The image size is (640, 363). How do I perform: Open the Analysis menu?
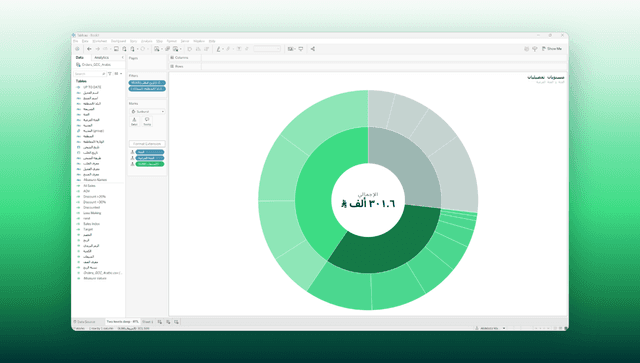tap(147, 41)
